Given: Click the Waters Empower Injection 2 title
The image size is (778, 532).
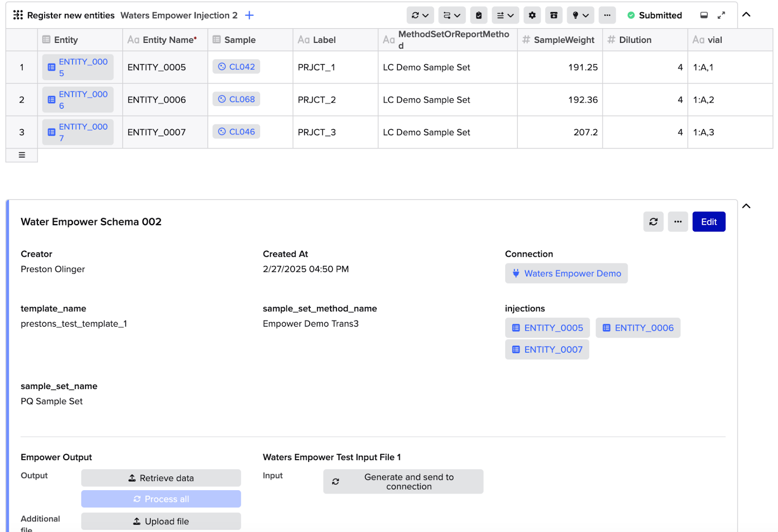Looking at the screenshot, I should [179, 15].
